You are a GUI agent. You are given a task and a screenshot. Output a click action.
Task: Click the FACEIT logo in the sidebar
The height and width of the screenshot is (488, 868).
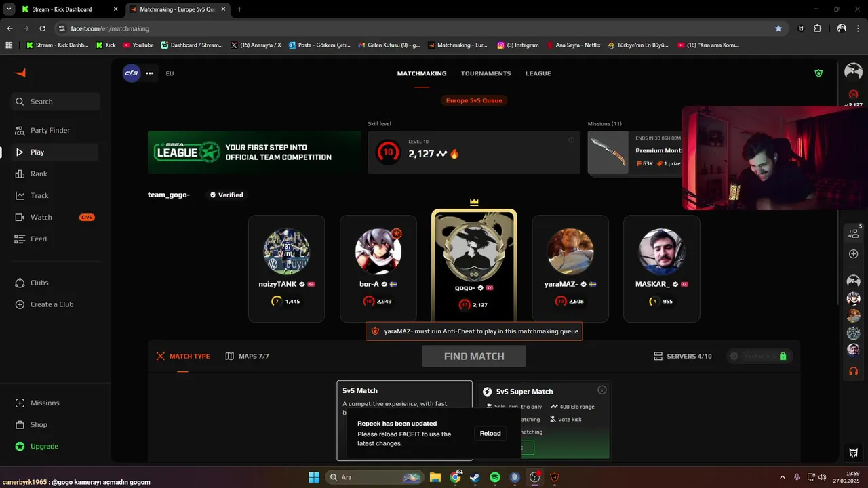[20, 73]
